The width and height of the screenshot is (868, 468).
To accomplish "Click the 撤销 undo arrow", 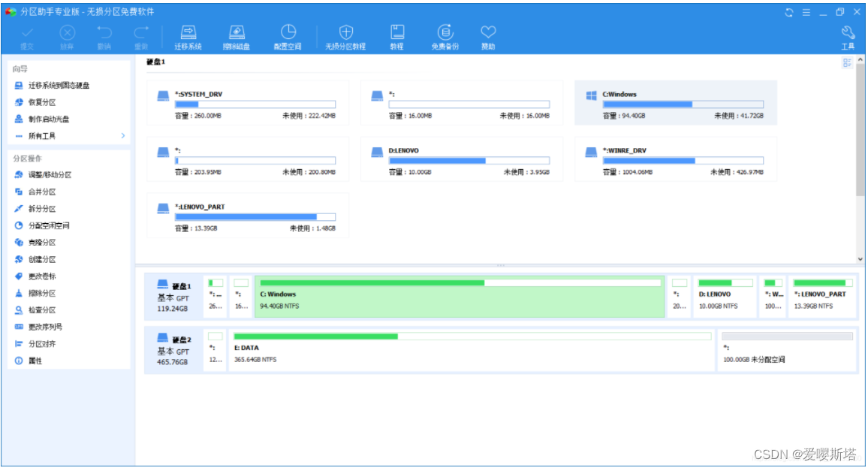I will [104, 38].
